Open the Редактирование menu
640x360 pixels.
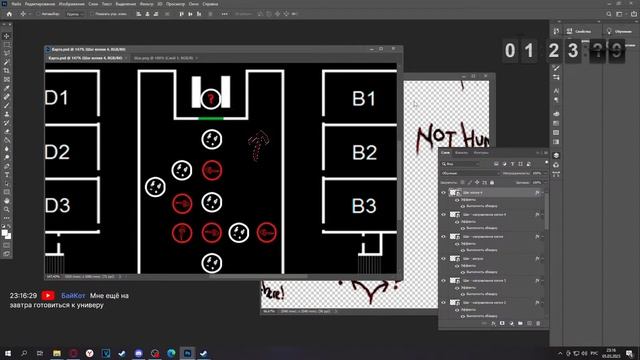coord(40,4)
